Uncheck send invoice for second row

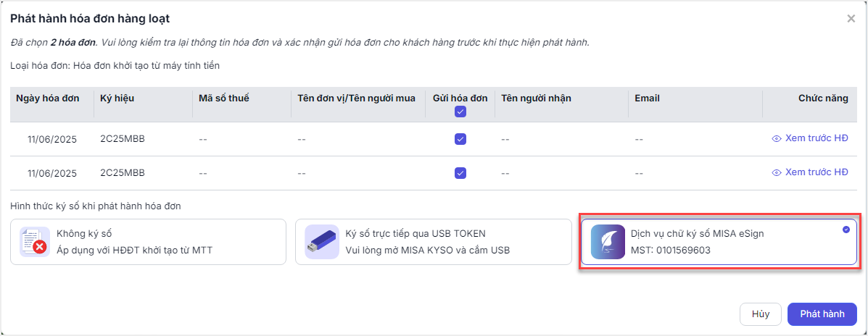(460, 173)
